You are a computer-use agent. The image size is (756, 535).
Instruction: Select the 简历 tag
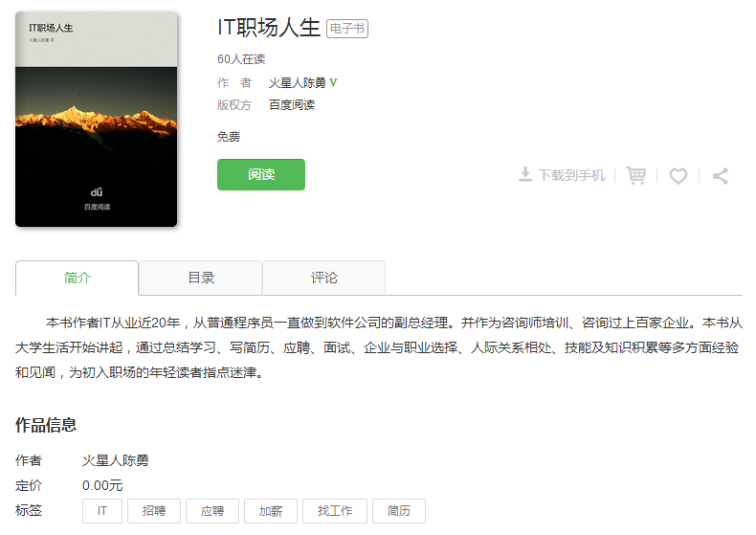tap(399, 511)
